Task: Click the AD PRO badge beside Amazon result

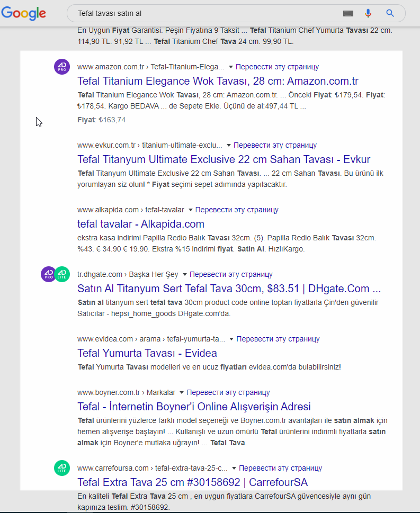Action: pos(62,67)
